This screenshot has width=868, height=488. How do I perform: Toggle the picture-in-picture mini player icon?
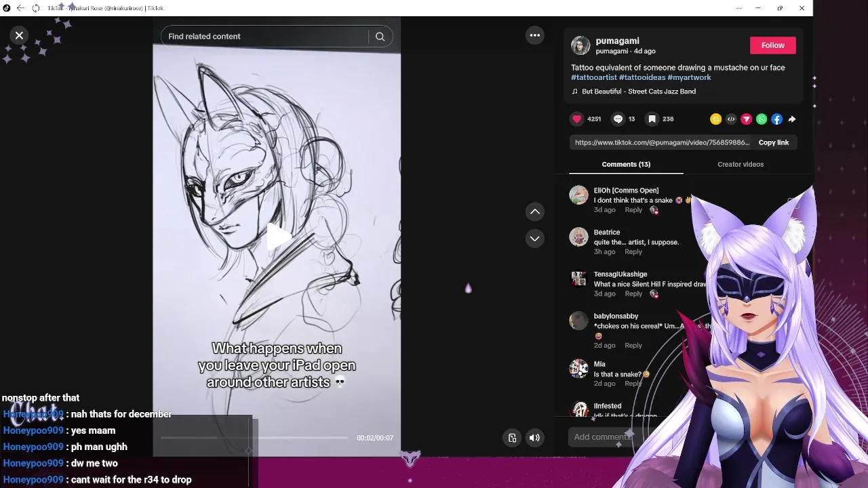(513, 438)
